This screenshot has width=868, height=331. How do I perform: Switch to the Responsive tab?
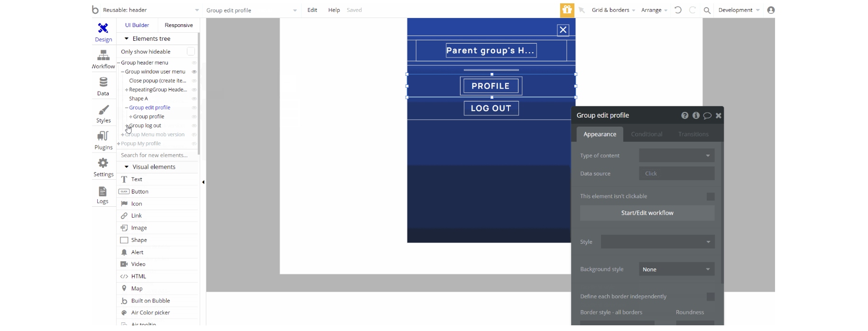pos(178,25)
